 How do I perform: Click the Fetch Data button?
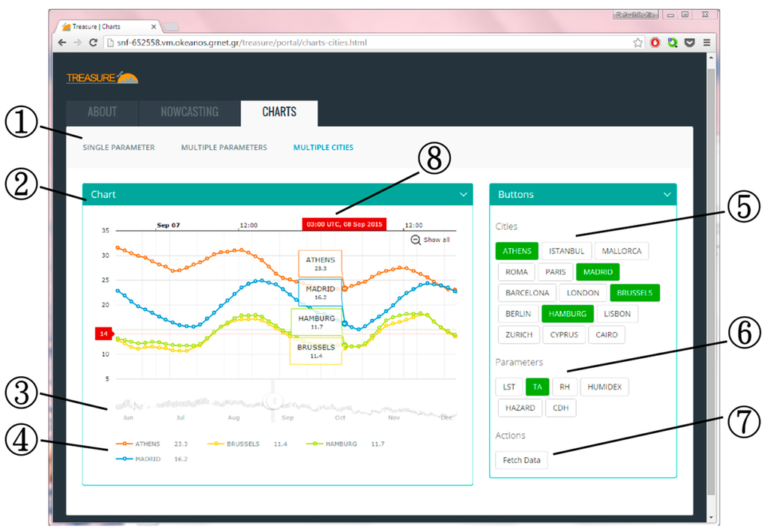pos(522,461)
